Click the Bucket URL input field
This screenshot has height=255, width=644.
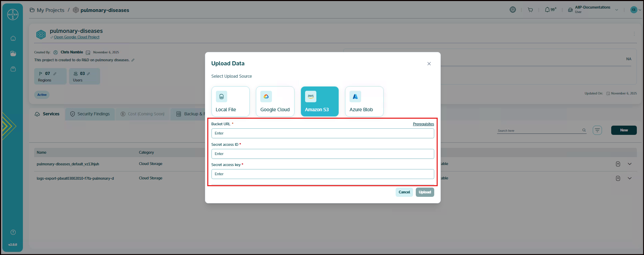(322, 133)
